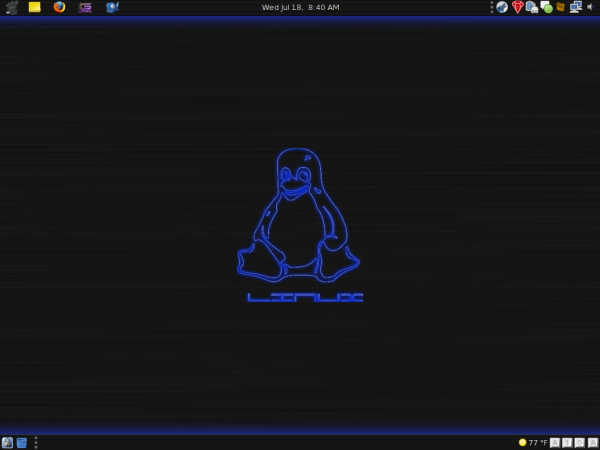Click the howling wolf globe tray icon
Viewport: 600px width, 450px height.
502,7
